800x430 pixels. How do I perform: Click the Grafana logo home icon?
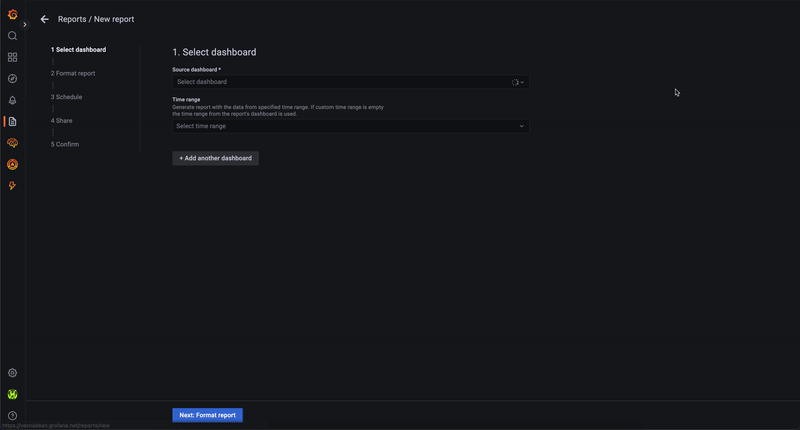[x=12, y=14]
